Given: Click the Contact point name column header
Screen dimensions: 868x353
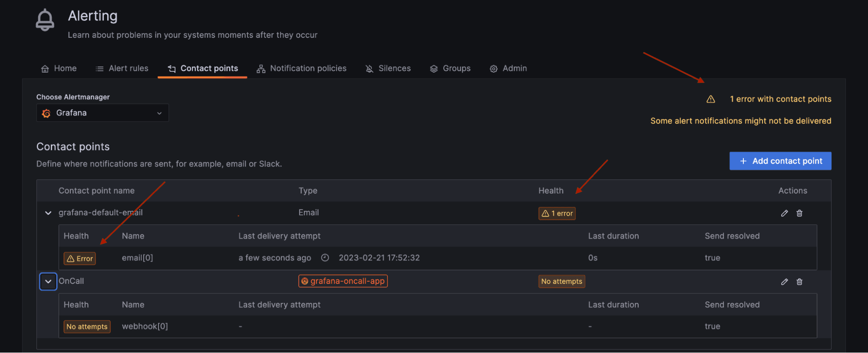Looking at the screenshot, I should coord(96,191).
